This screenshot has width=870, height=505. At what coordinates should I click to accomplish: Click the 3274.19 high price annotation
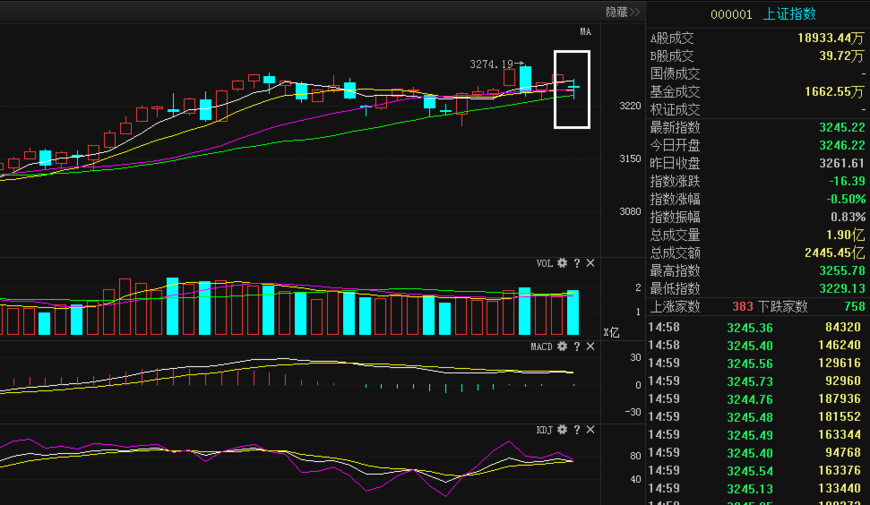click(x=492, y=64)
